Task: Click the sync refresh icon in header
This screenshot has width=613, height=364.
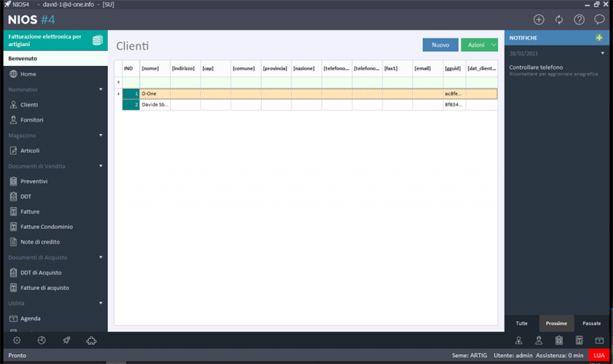Action: click(559, 20)
